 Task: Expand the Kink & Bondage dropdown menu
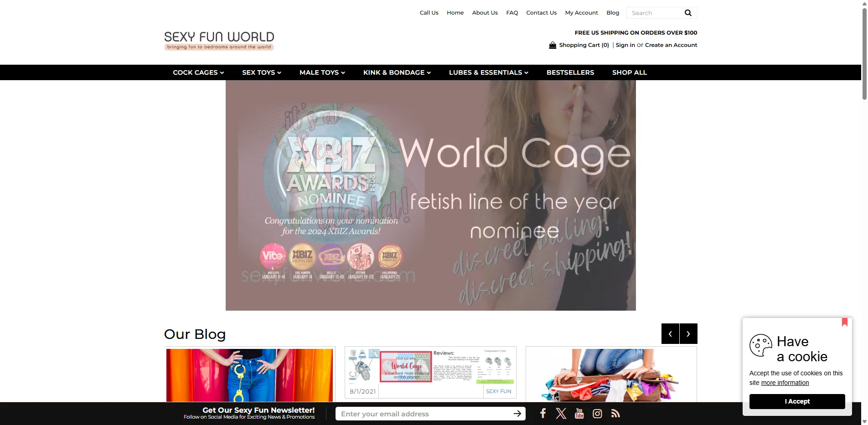click(397, 72)
